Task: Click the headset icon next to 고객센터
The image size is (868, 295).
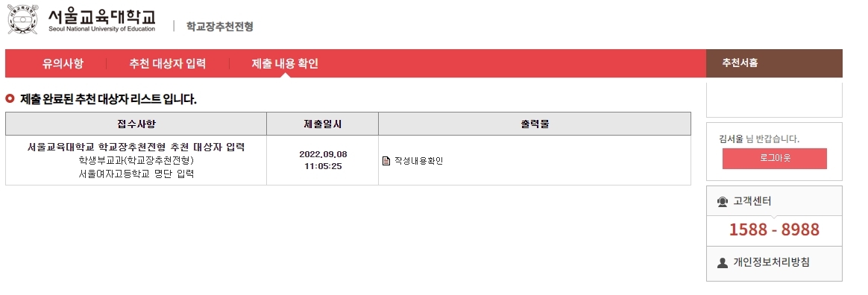Action: click(723, 201)
